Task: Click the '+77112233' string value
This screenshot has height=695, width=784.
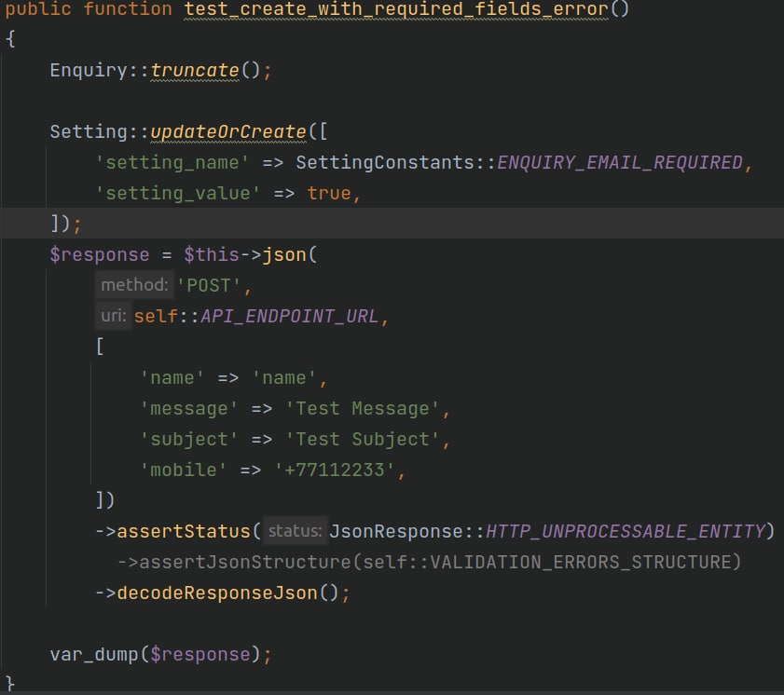Action: coord(335,470)
